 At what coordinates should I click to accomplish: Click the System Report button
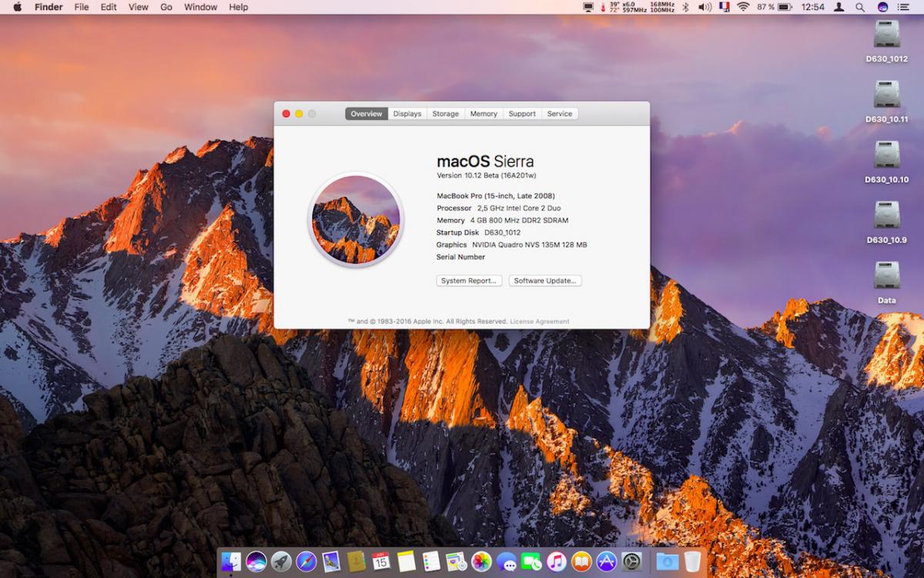coord(468,281)
